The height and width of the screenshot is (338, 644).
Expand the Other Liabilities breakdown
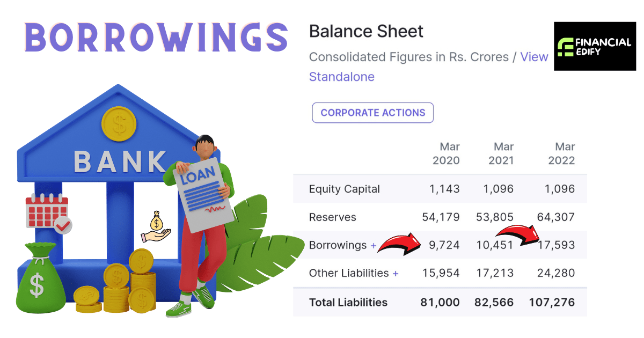point(397,273)
